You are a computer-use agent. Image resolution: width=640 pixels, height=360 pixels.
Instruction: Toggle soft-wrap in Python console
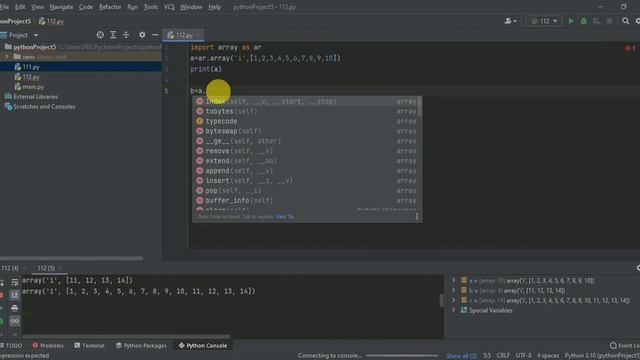pos(15,282)
